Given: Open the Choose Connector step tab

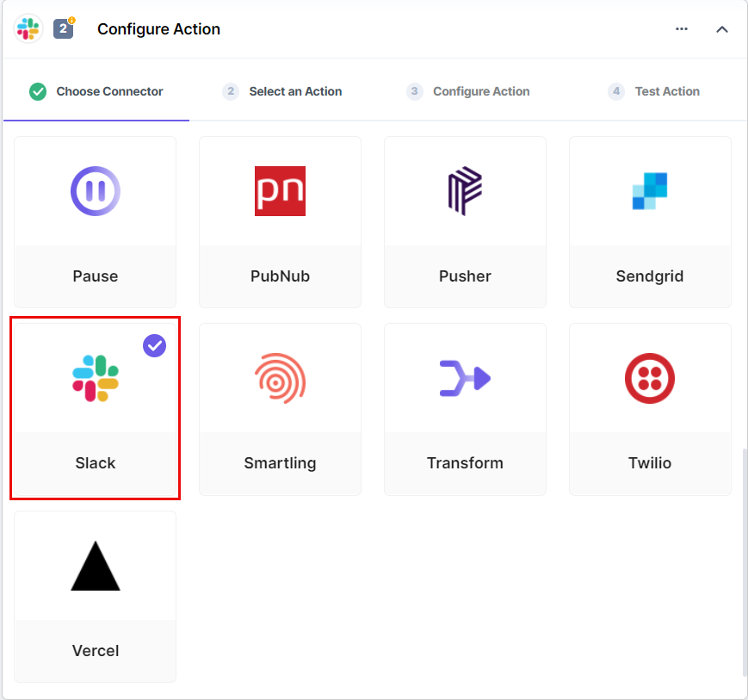Looking at the screenshot, I should (x=96, y=91).
